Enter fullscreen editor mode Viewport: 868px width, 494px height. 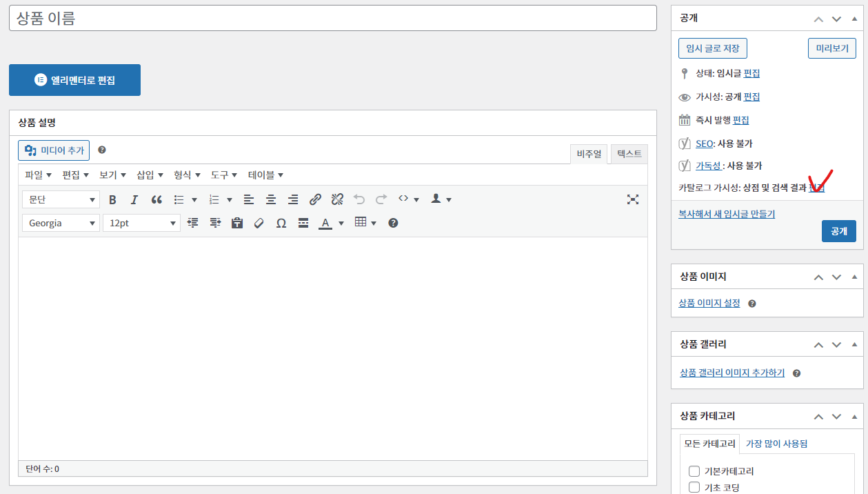tap(632, 200)
